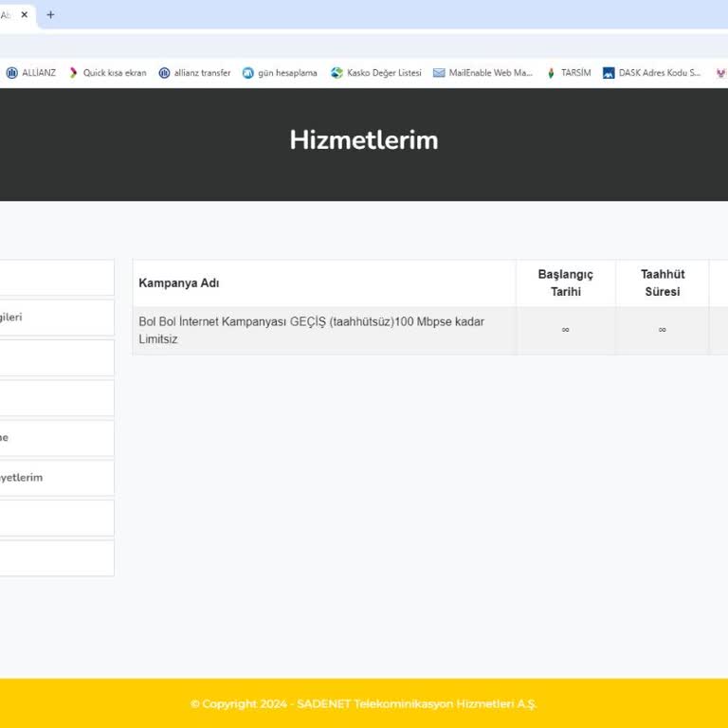Click the MailEnable Web Mail envelope icon

(x=439, y=73)
